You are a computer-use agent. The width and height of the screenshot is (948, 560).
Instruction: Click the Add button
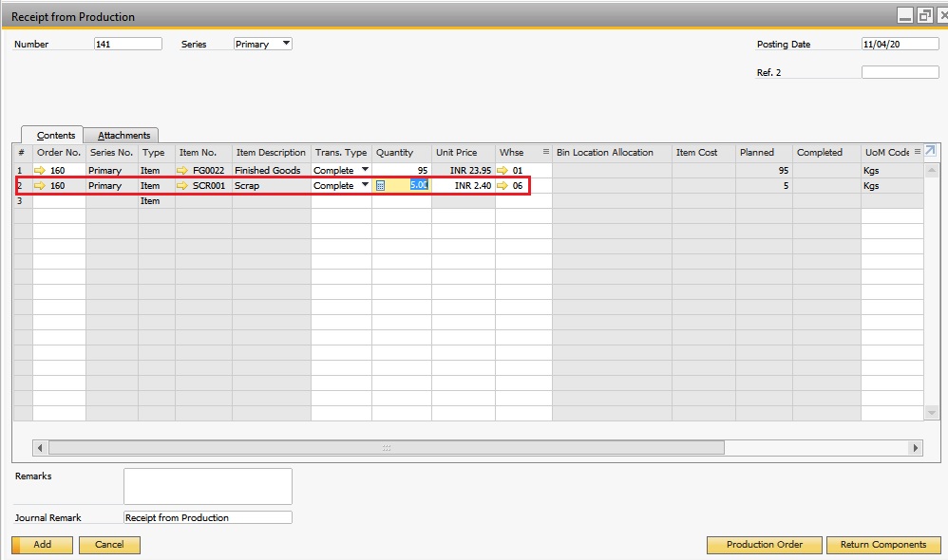[x=41, y=545]
